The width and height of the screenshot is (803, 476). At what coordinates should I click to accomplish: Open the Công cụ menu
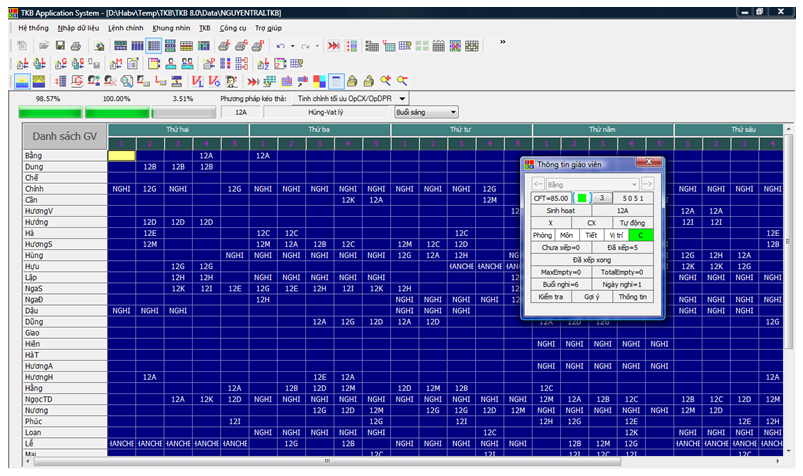(x=233, y=28)
